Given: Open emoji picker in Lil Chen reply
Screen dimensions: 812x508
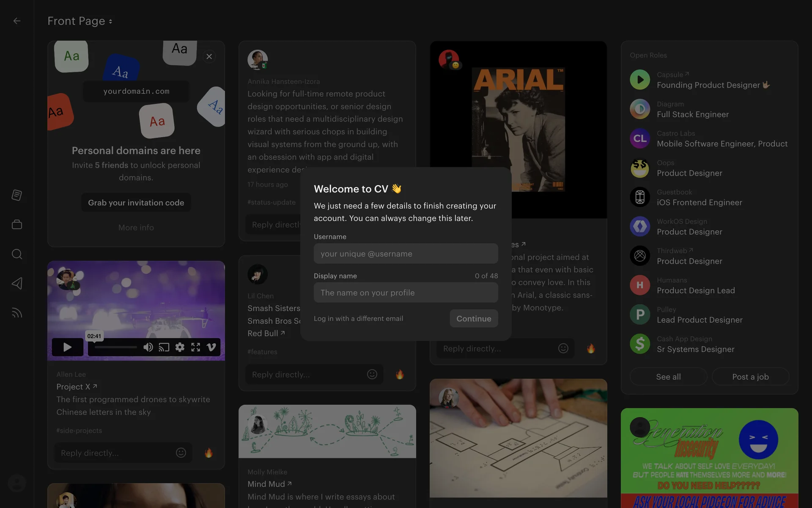Looking at the screenshot, I should [x=372, y=374].
